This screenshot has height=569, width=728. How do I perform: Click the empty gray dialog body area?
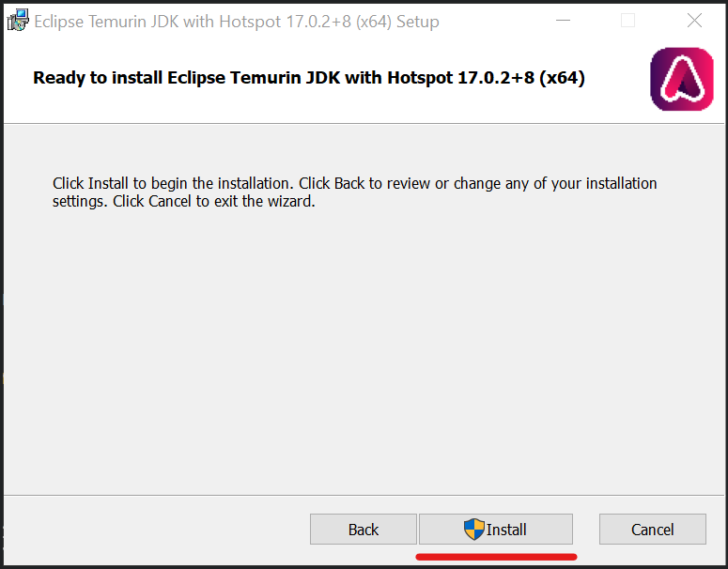tap(364, 353)
